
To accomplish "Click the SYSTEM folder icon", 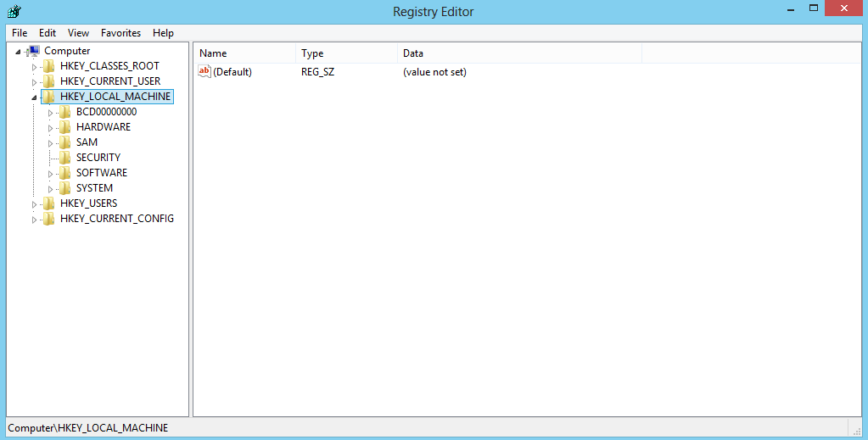I will 64,188.
